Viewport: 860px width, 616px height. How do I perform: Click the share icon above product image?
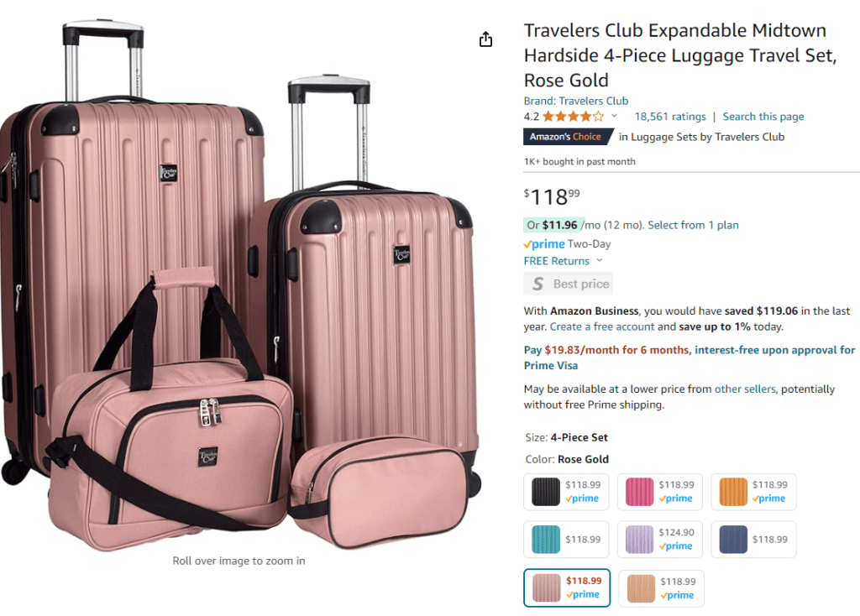(485, 39)
